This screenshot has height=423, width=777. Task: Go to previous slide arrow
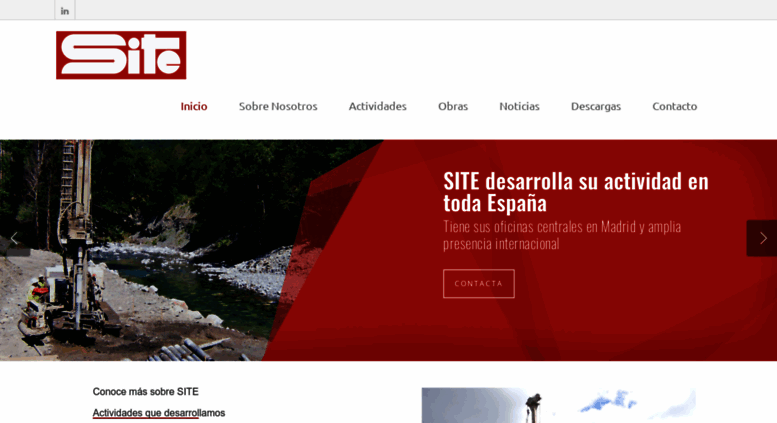pyautogui.click(x=14, y=239)
